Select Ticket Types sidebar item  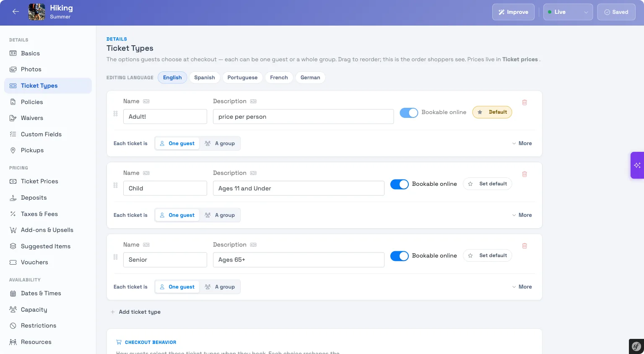(48, 86)
